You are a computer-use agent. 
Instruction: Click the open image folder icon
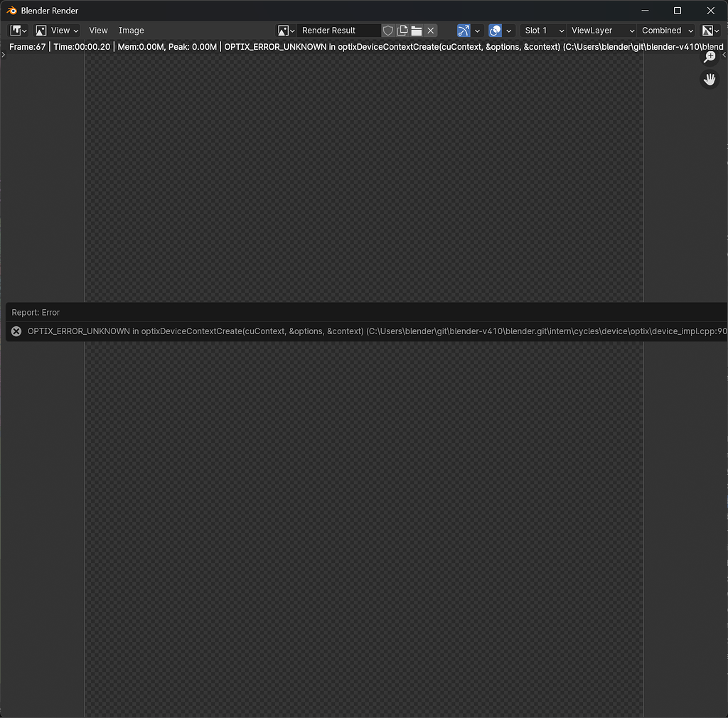pos(417,31)
